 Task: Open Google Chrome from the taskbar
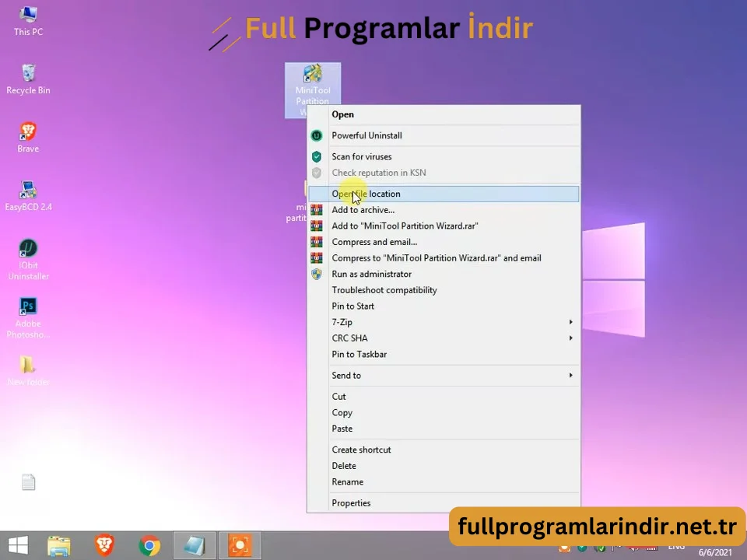click(x=149, y=546)
